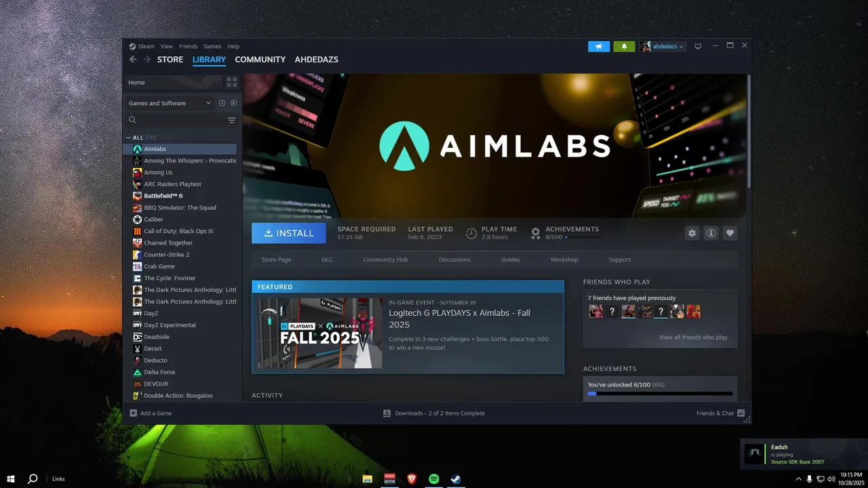
Task: Open the View menu
Action: pyautogui.click(x=166, y=46)
